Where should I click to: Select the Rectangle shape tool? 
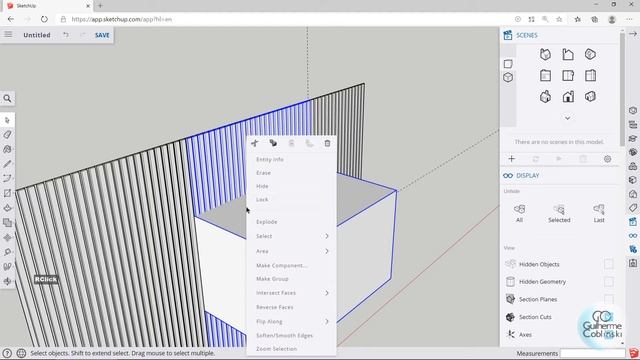click(x=7, y=193)
